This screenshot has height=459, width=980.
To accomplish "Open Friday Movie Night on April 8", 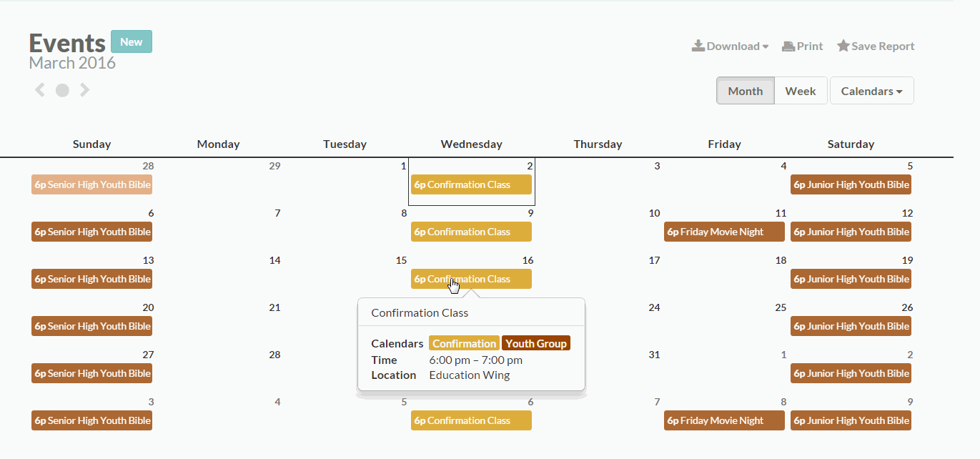I will coord(724,420).
